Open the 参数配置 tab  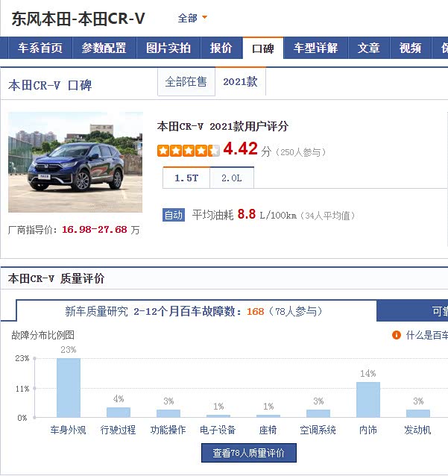click(x=104, y=48)
